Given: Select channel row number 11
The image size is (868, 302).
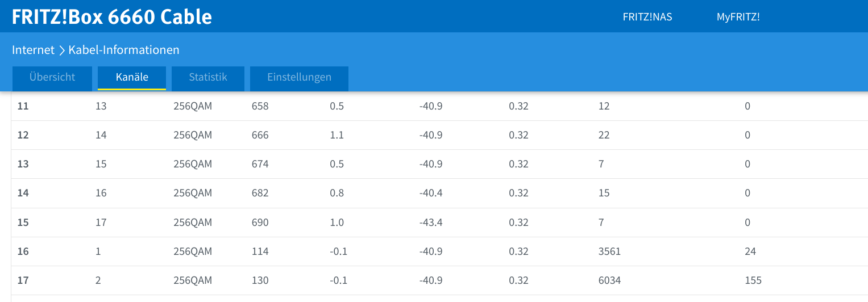Looking at the screenshot, I should click(439, 106).
